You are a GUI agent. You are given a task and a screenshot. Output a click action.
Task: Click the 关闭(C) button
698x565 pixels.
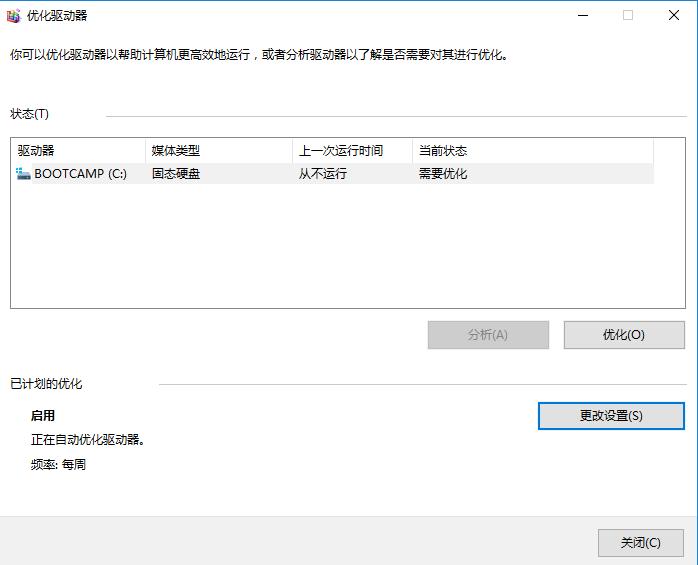(641, 543)
